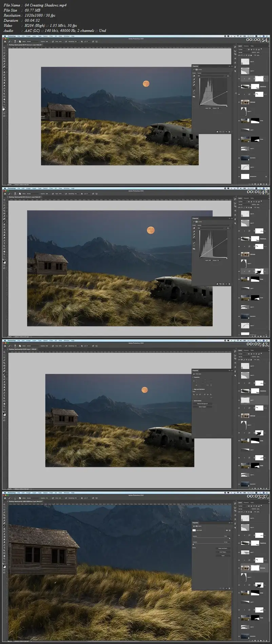272x644 pixels.
Task: Hide Farmhouse layer eye in 00:00:54 Layers
Action: [239, 102]
